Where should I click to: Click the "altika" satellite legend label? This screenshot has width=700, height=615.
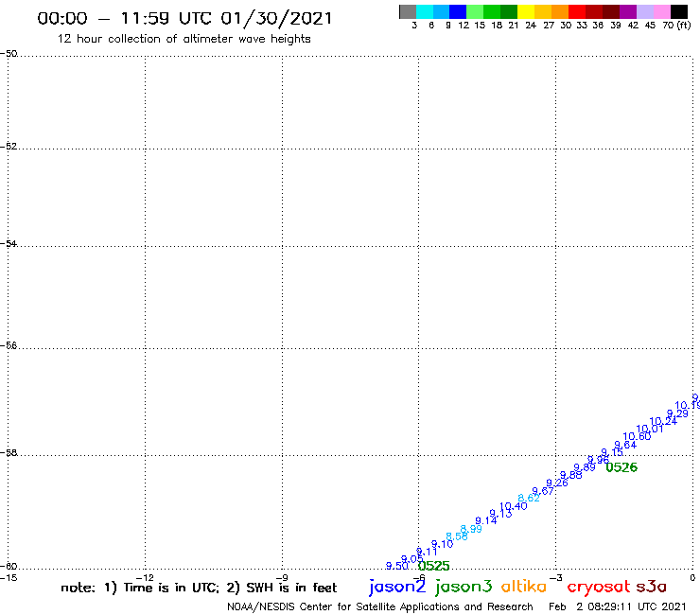tap(524, 587)
